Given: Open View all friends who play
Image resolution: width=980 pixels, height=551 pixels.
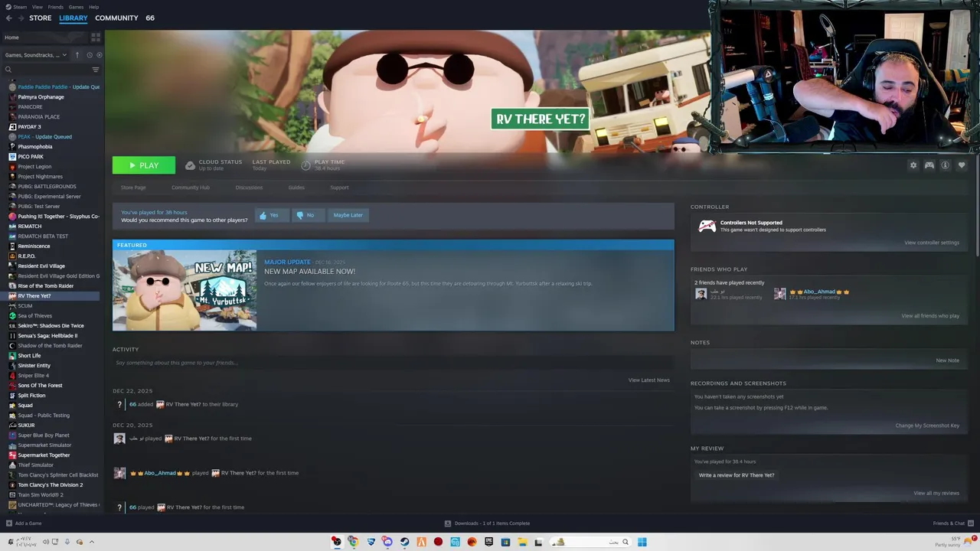Looking at the screenshot, I should tap(930, 316).
